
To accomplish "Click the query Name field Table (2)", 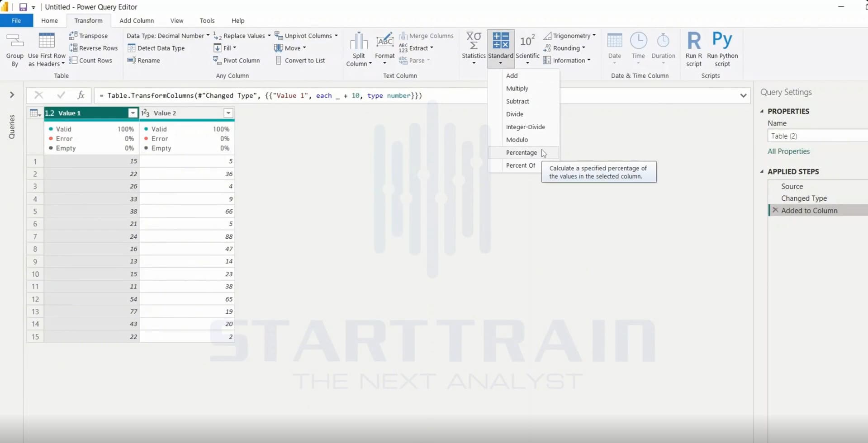I will 817,136.
